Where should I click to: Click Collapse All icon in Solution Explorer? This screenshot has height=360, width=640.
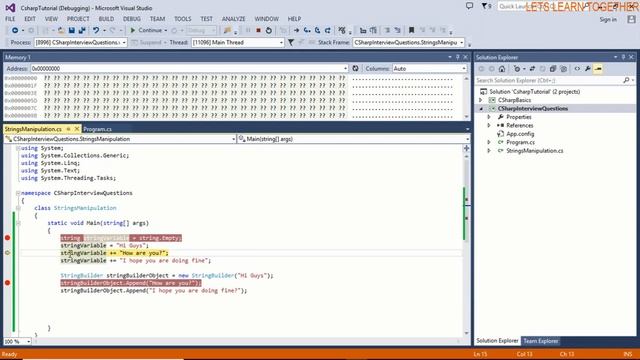[x=553, y=69]
